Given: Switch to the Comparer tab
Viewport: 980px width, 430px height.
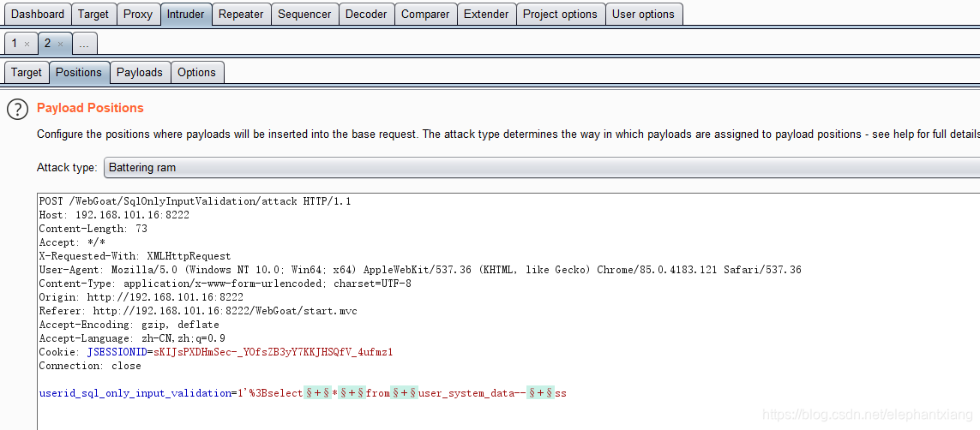Looking at the screenshot, I should [425, 14].
